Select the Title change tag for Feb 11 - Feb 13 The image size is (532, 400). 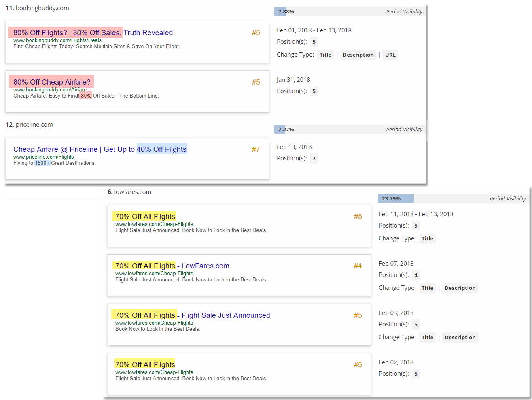pos(427,239)
